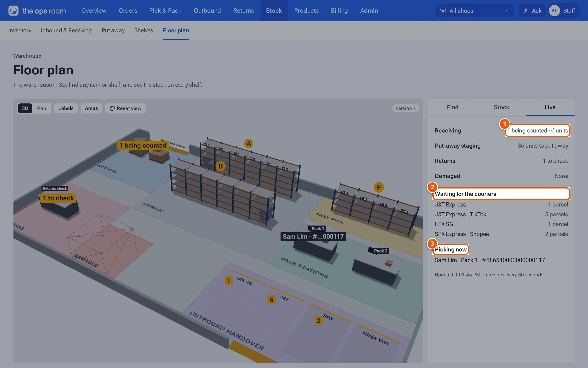Open the Admin section
This screenshot has height=368, width=588.
click(369, 11)
